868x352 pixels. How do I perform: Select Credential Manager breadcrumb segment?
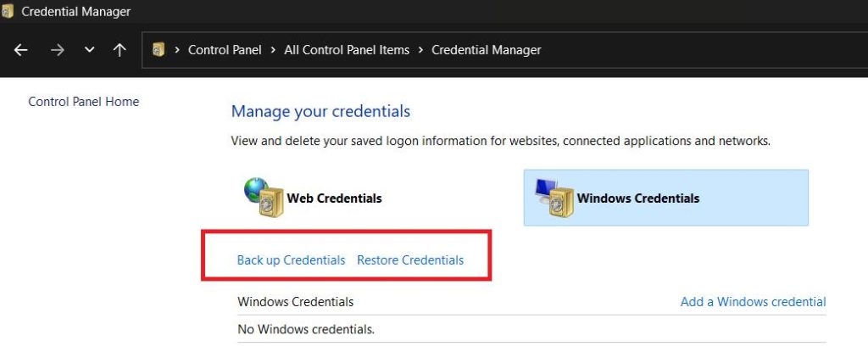pos(486,50)
